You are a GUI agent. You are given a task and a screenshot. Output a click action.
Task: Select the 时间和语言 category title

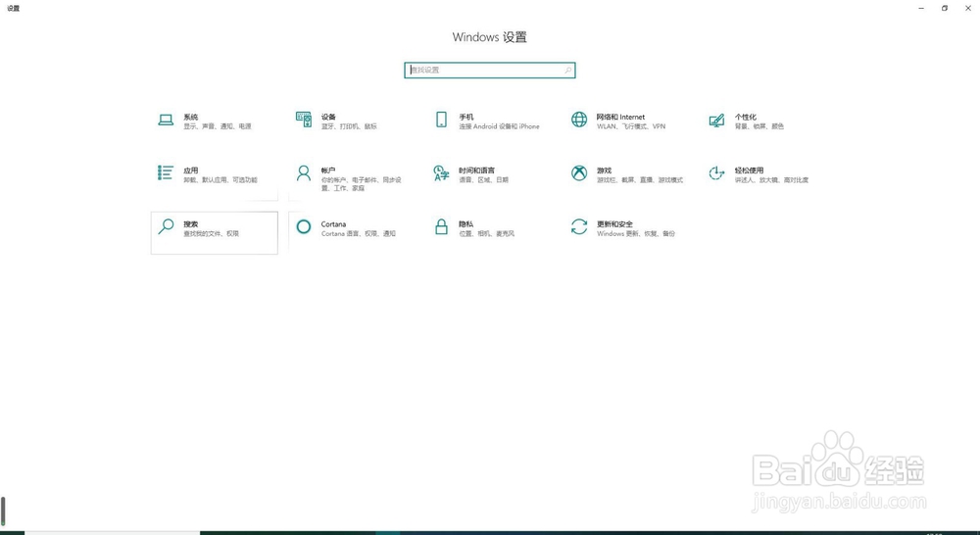tap(477, 170)
